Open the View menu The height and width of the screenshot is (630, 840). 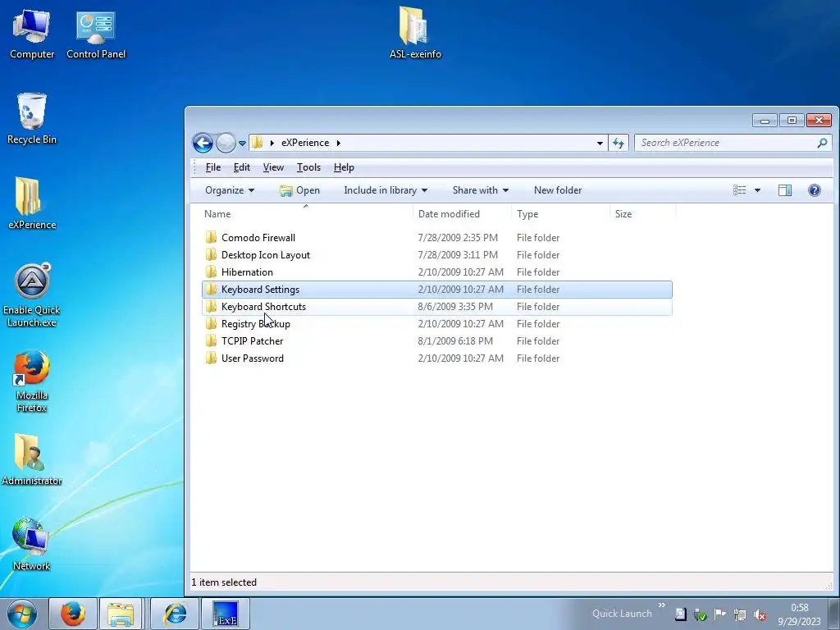click(x=273, y=167)
